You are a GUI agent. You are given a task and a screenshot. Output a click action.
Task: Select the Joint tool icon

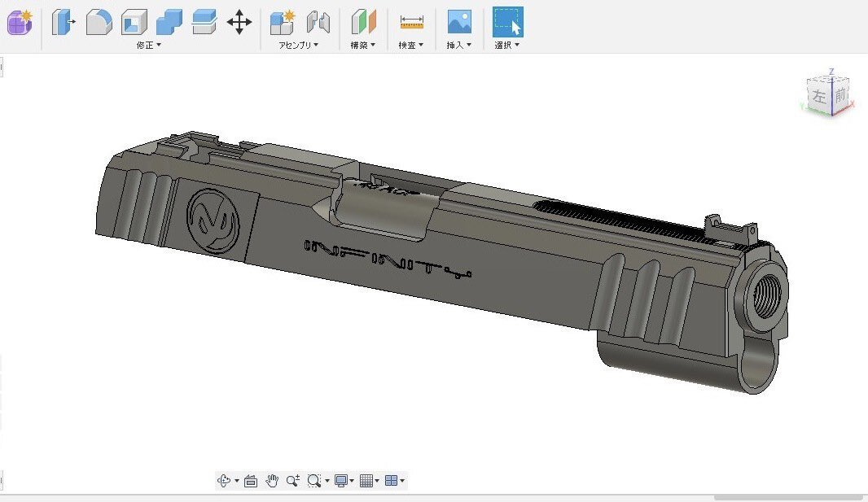click(318, 22)
